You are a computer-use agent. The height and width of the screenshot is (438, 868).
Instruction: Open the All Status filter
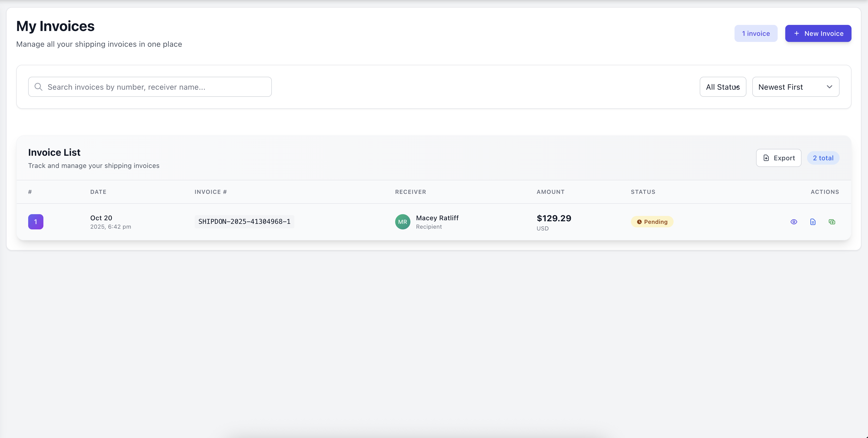(x=723, y=87)
